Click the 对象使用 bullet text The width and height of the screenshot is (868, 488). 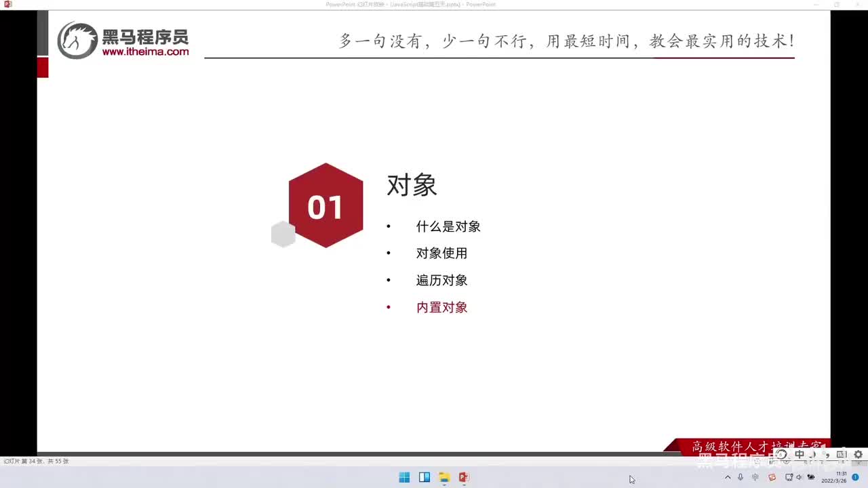pos(441,253)
